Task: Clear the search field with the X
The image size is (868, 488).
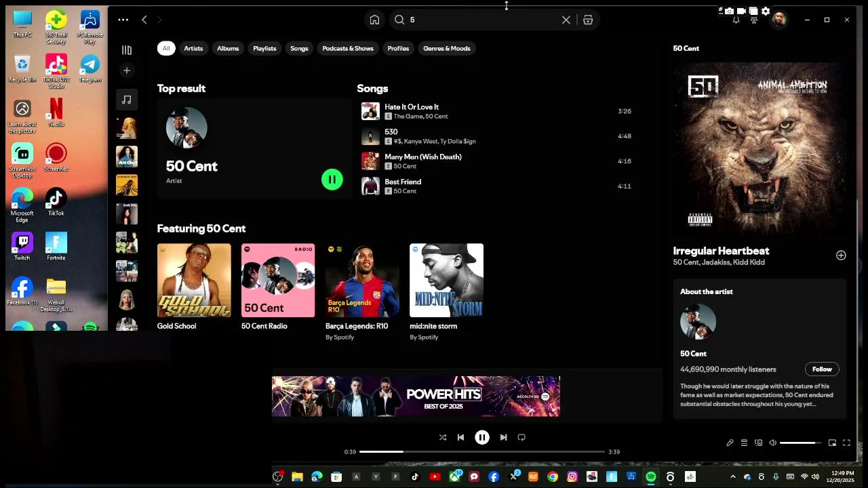Action: (x=566, y=20)
